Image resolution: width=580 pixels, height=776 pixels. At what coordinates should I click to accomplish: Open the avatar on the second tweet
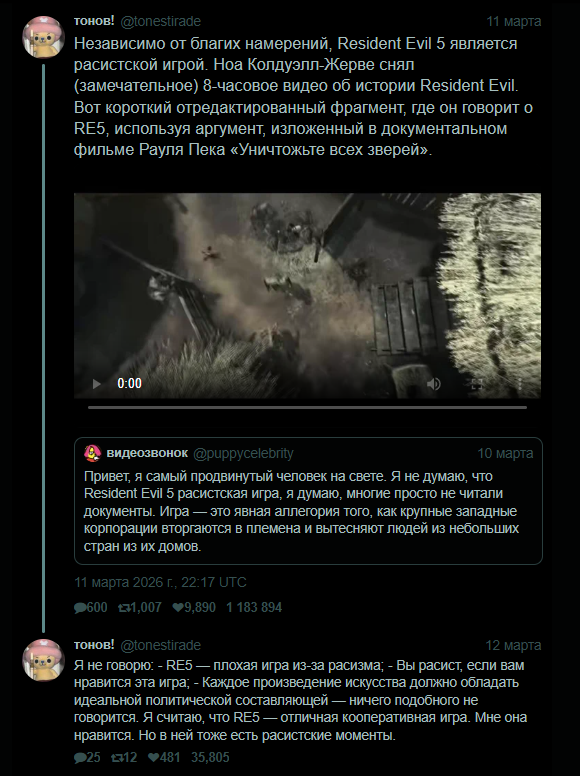[x=44, y=660]
